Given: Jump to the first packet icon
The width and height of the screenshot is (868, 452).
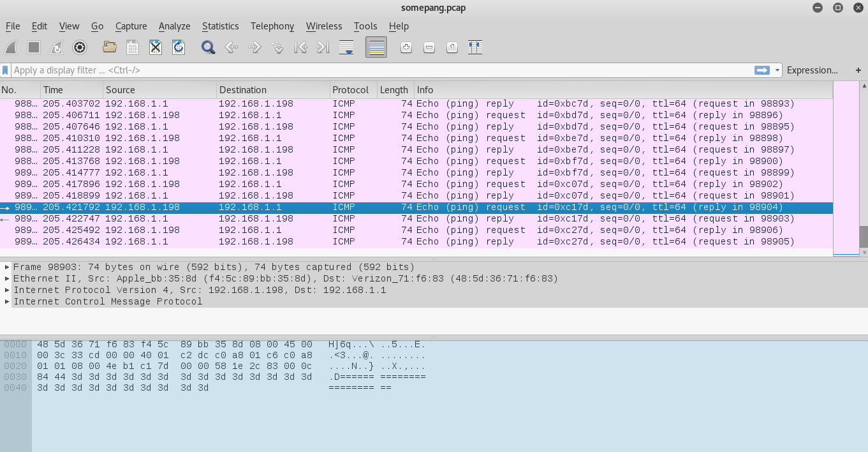Looking at the screenshot, I should 300,47.
